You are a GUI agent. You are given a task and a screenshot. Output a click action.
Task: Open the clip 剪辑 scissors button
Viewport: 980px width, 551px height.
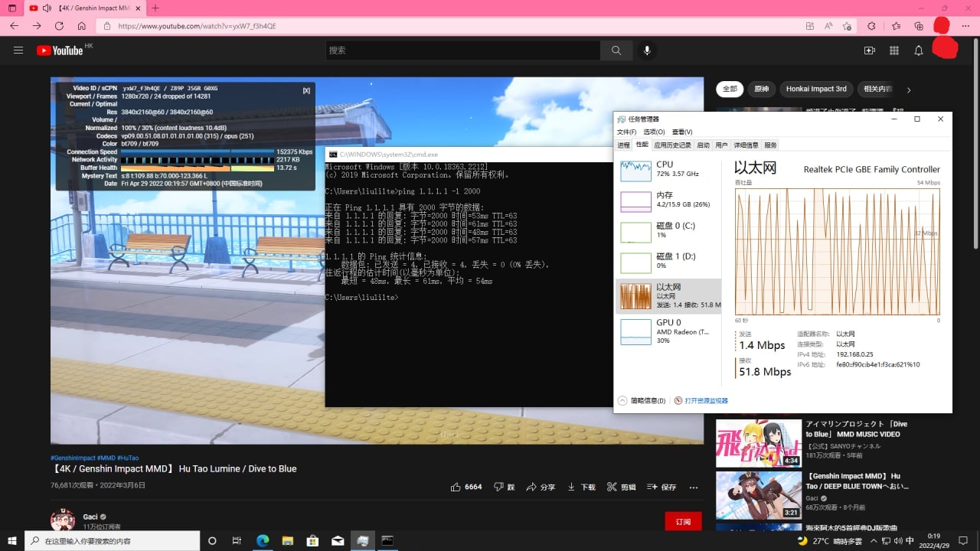click(621, 487)
